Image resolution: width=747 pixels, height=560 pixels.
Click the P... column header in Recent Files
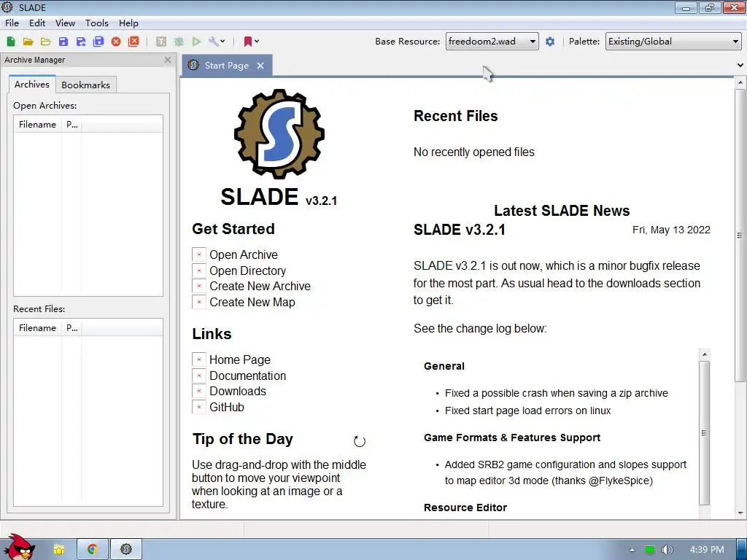coord(72,328)
